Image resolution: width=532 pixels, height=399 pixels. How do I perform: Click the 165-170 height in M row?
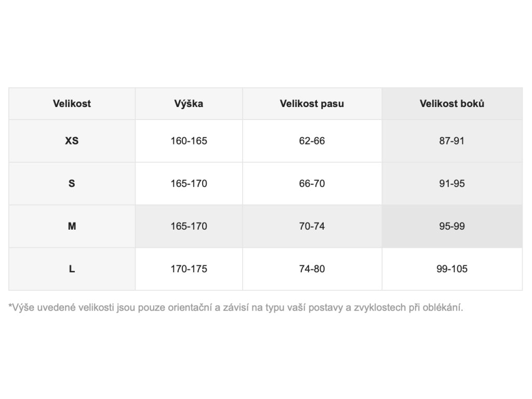point(189,226)
